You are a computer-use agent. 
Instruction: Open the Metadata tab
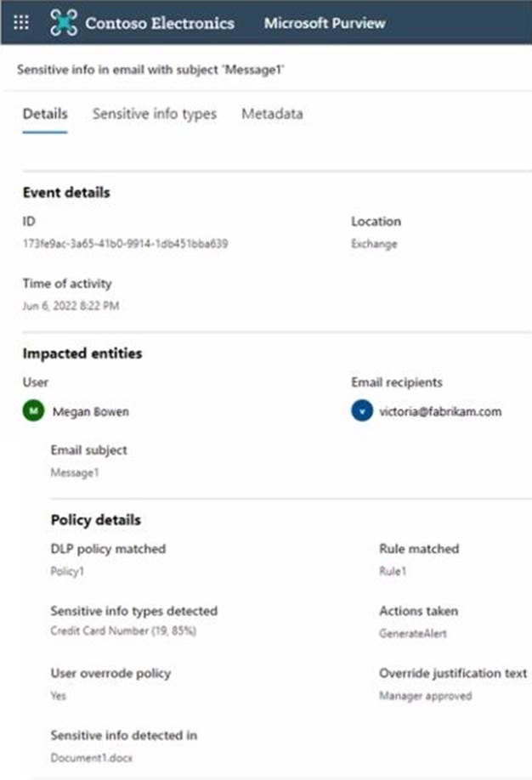272,114
